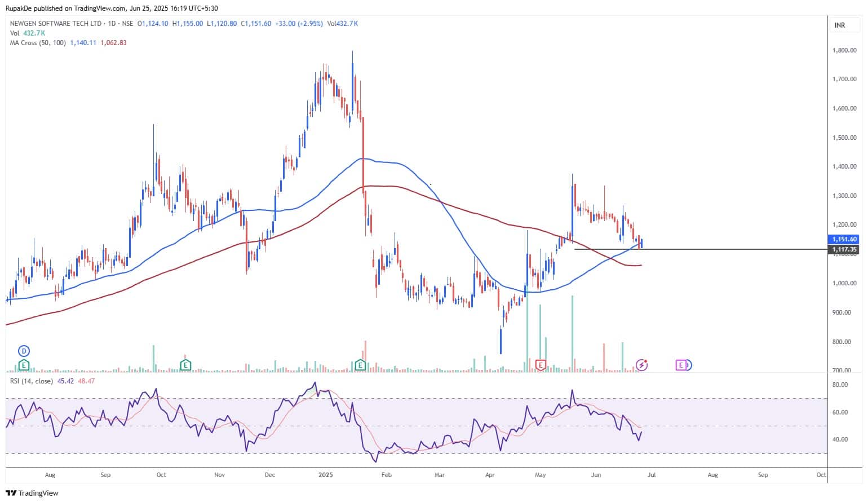Select the black horizontal support line
The width and height of the screenshot is (868, 503).
tap(705, 249)
